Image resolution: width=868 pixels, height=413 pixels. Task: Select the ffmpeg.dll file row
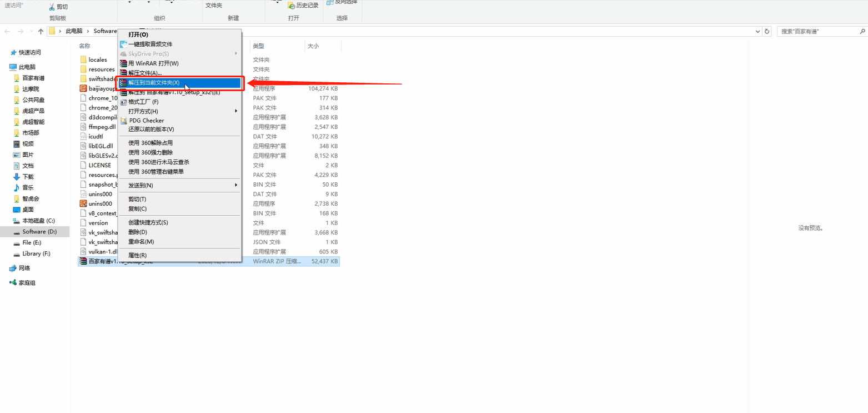[x=209, y=127]
